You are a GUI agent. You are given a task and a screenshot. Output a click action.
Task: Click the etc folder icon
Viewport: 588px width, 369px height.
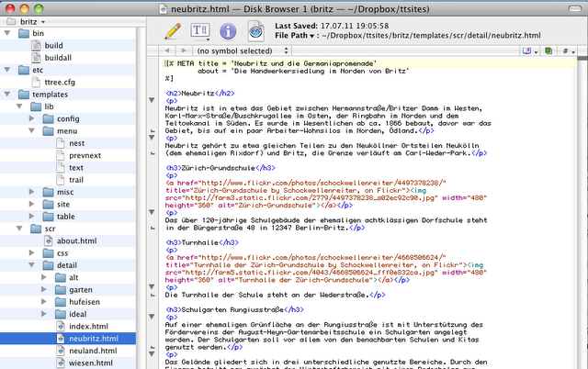24,70
